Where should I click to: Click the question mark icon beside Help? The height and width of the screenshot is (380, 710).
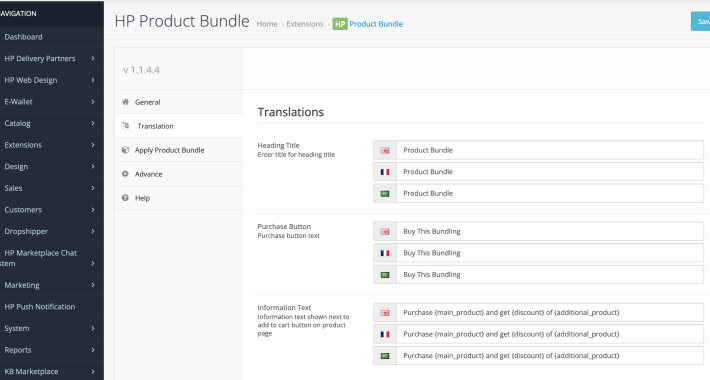pos(125,198)
